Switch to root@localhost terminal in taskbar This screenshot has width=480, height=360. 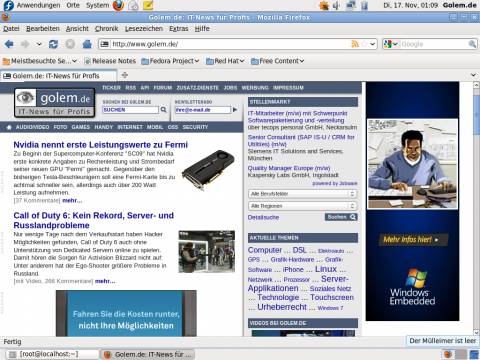(x=52, y=354)
